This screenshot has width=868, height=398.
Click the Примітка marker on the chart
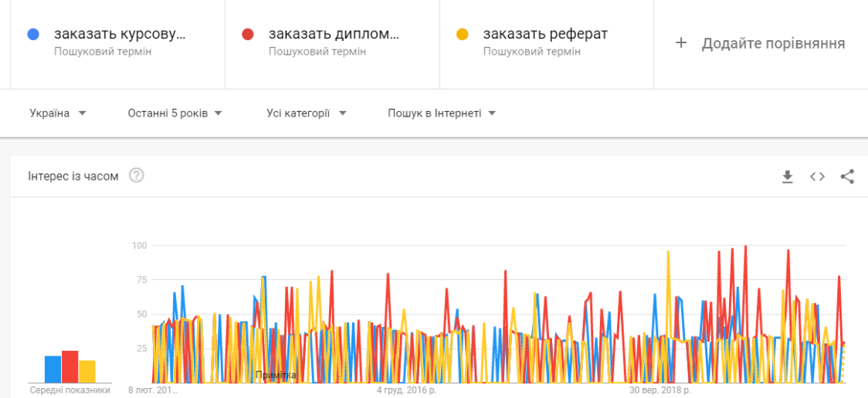click(276, 376)
